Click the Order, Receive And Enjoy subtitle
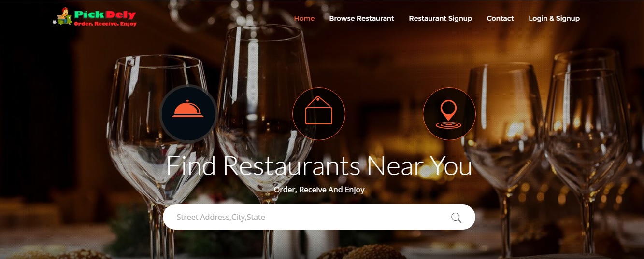The width and height of the screenshot is (644, 259). pyautogui.click(x=319, y=190)
